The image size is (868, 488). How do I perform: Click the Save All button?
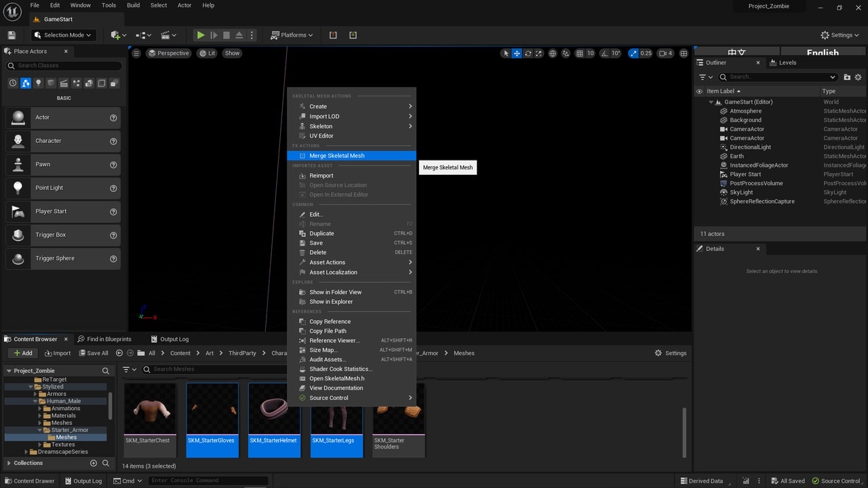point(93,353)
